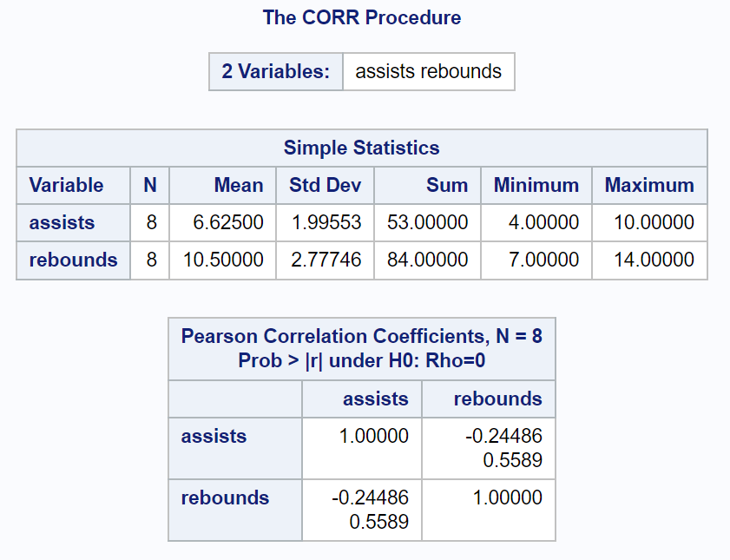Click the Maximum column header
Viewport: 730px width, 560px height.
pyautogui.click(x=649, y=185)
